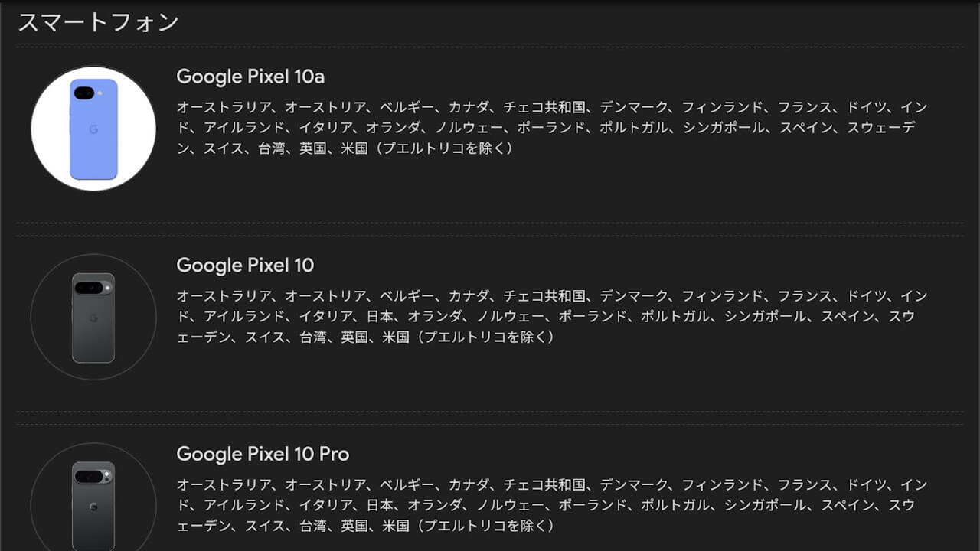Screen dimensions: 980x551
Task: Open the Google Pixel 10 title
Action: [x=245, y=266]
